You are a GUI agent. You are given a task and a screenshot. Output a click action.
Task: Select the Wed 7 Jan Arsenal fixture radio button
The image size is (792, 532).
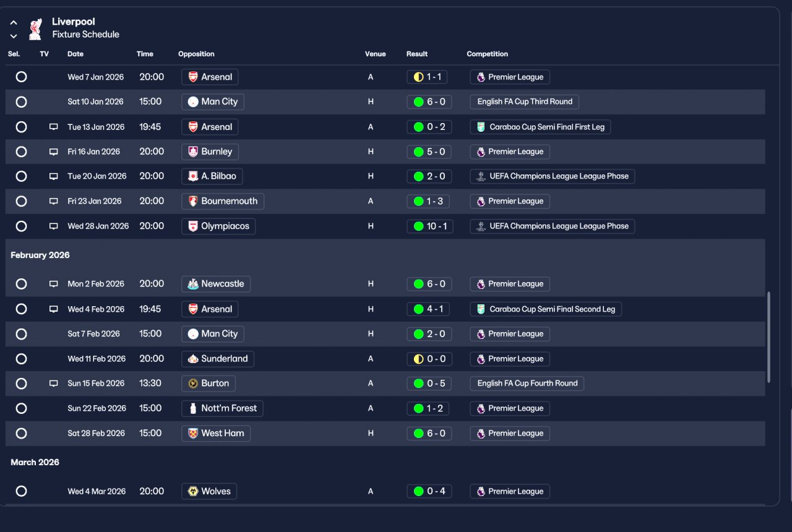pyautogui.click(x=21, y=77)
